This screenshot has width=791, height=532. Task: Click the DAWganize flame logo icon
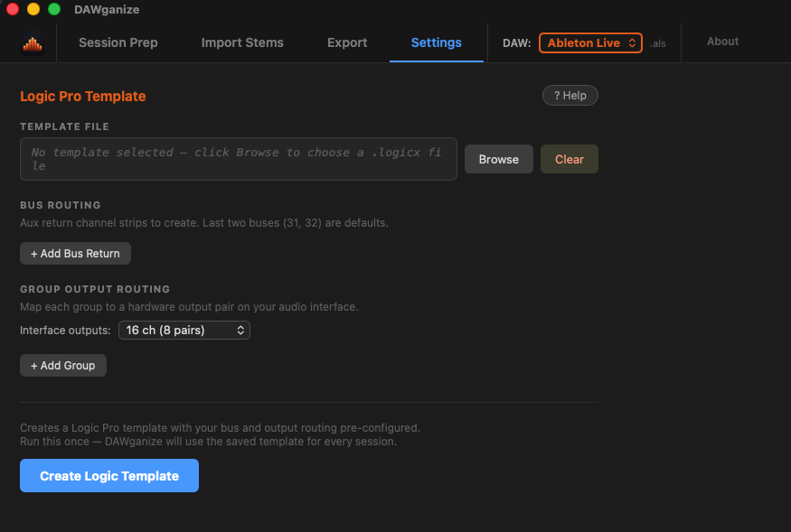(x=32, y=42)
